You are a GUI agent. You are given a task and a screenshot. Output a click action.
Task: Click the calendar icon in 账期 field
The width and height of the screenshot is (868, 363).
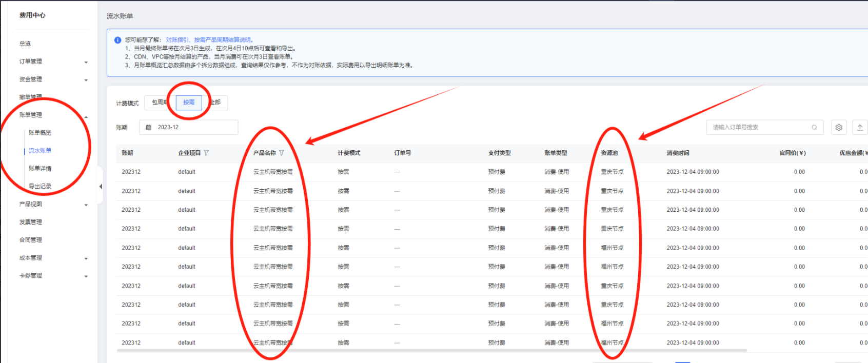coord(149,127)
